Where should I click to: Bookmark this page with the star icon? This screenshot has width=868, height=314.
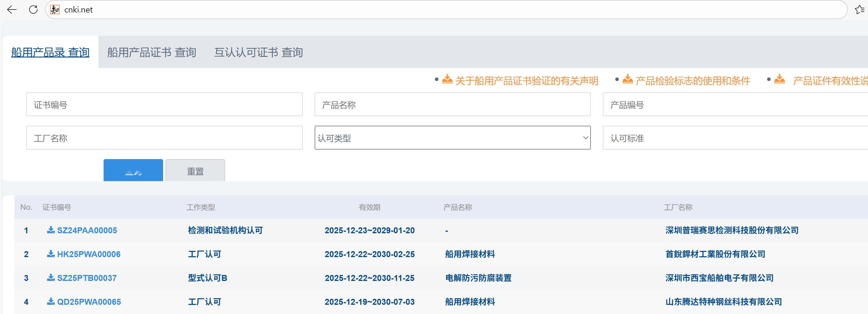pyautogui.click(x=860, y=10)
